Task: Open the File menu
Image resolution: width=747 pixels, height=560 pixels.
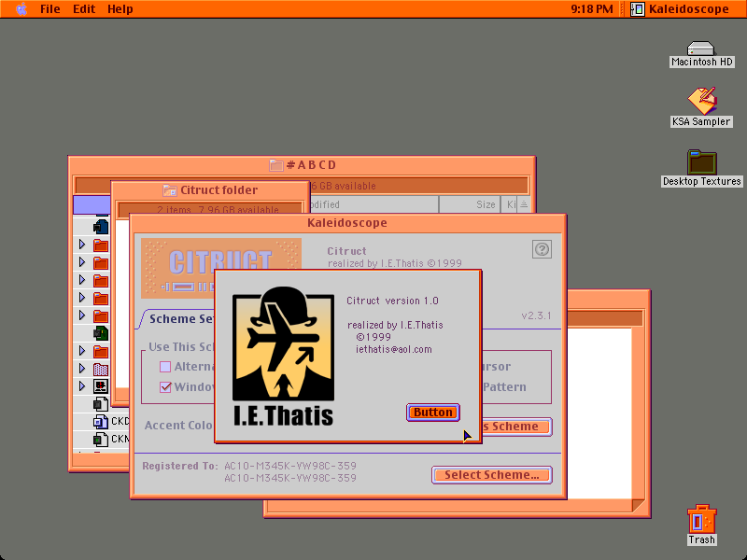Action: [x=50, y=9]
